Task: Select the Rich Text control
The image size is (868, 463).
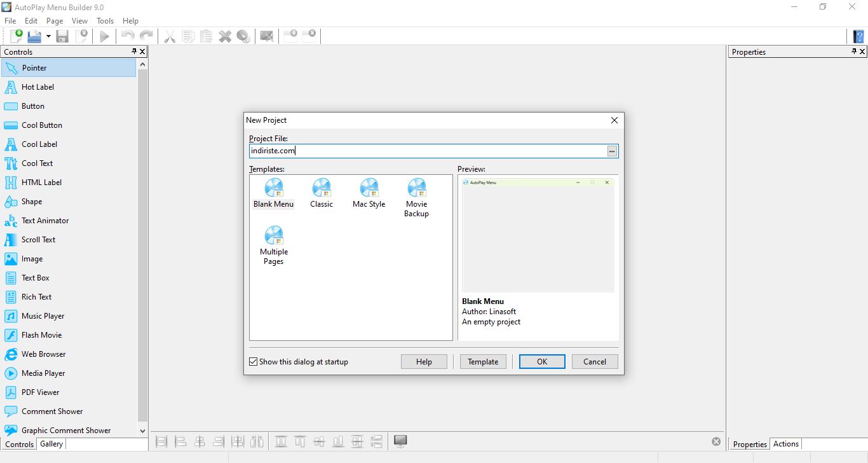Action: 69,297
